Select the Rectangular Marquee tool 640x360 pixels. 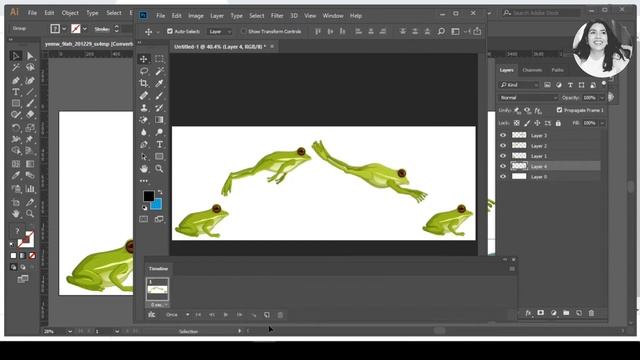[x=159, y=59]
